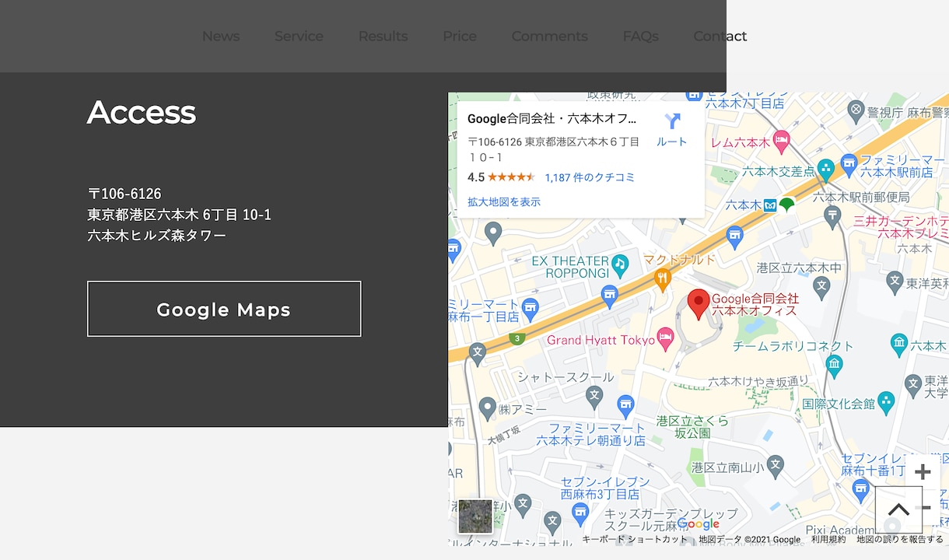Go to the Service section
This screenshot has width=949, height=560.
(299, 37)
